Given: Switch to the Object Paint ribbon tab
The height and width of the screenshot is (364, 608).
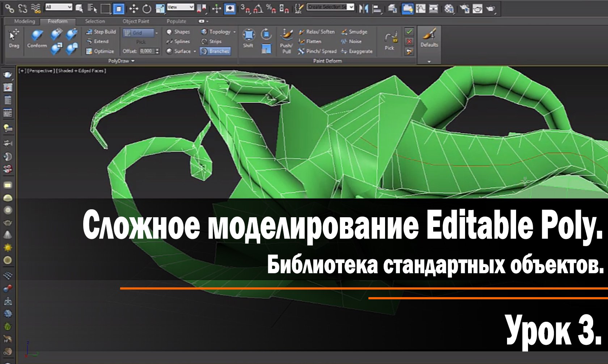Looking at the screenshot, I should tap(136, 22).
